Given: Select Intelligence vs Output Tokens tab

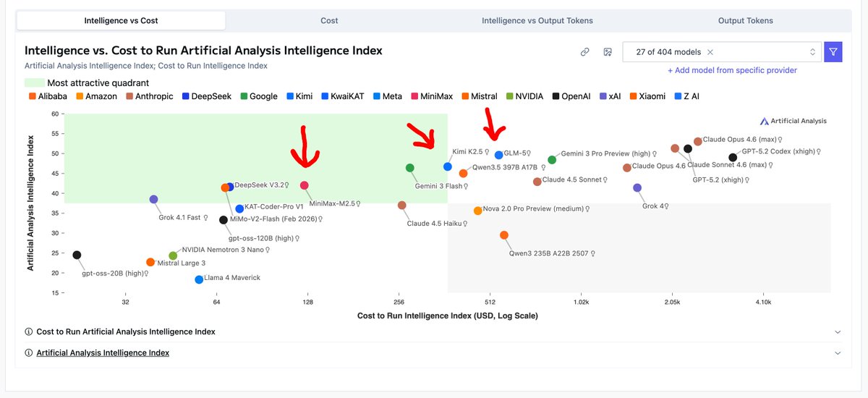Looking at the screenshot, I should (x=537, y=21).
